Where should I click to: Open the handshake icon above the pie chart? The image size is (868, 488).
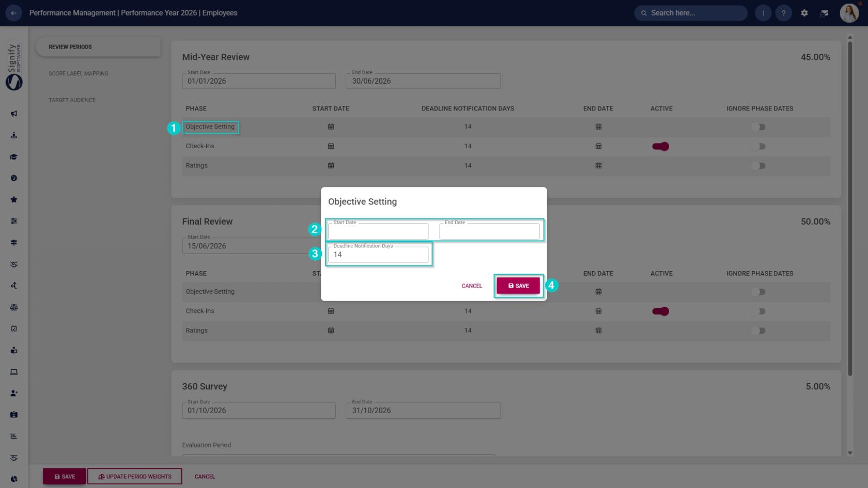coord(14,458)
